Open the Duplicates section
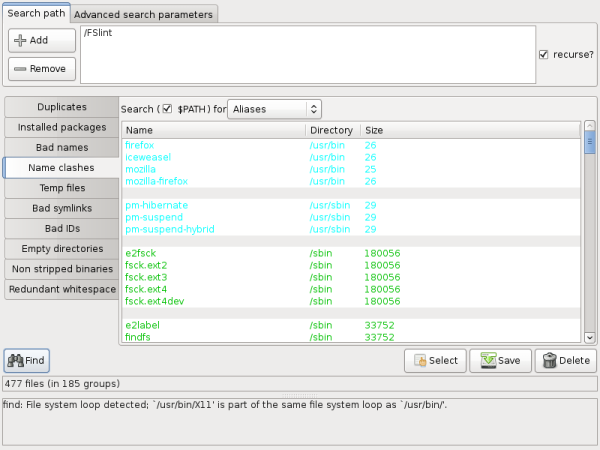600x450 pixels. pyautogui.click(x=61, y=107)
